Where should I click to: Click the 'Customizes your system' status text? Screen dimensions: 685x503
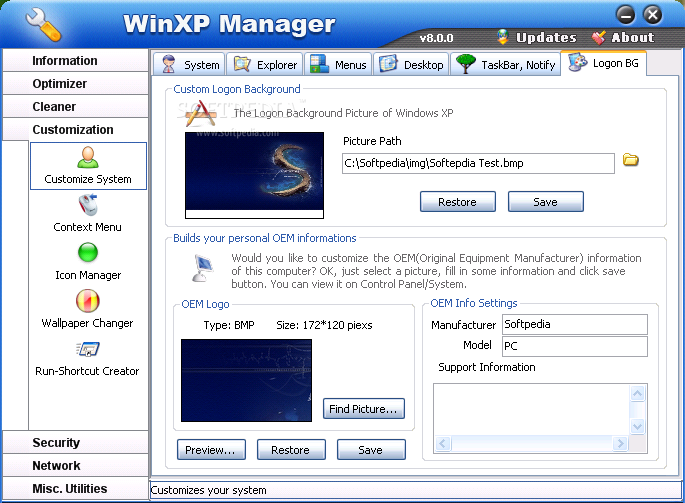(208, 490)
